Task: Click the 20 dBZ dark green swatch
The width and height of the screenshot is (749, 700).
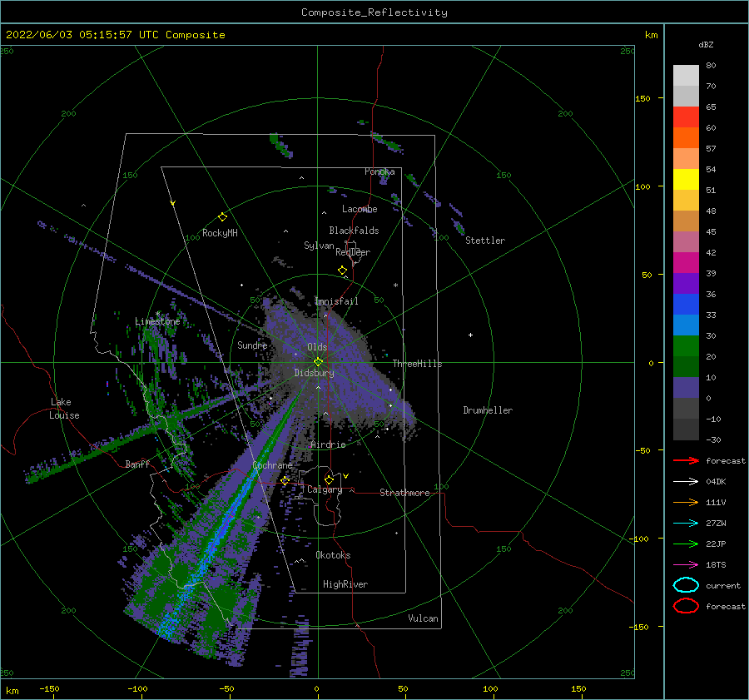Action: (x=686, y=366)
